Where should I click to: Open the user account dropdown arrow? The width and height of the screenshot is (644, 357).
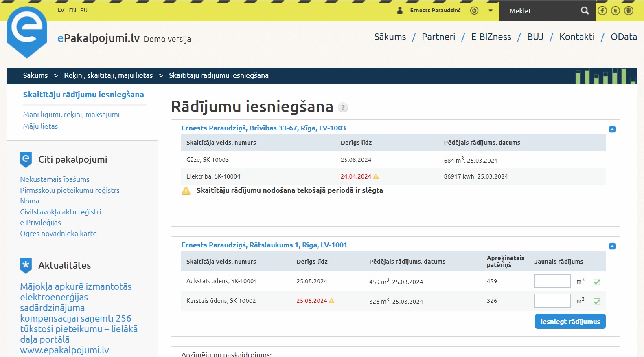pos(491,11)
